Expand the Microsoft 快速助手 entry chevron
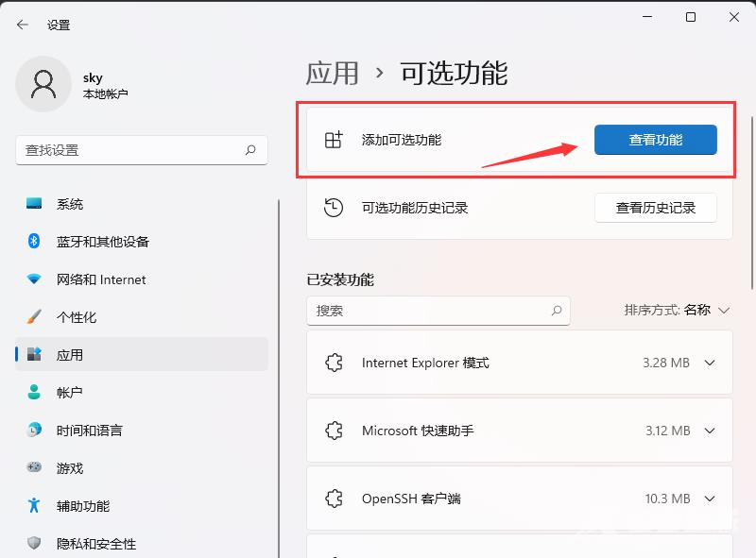This screenshot has width=756, height=558. pyautogui.click(x=710, y=431)
